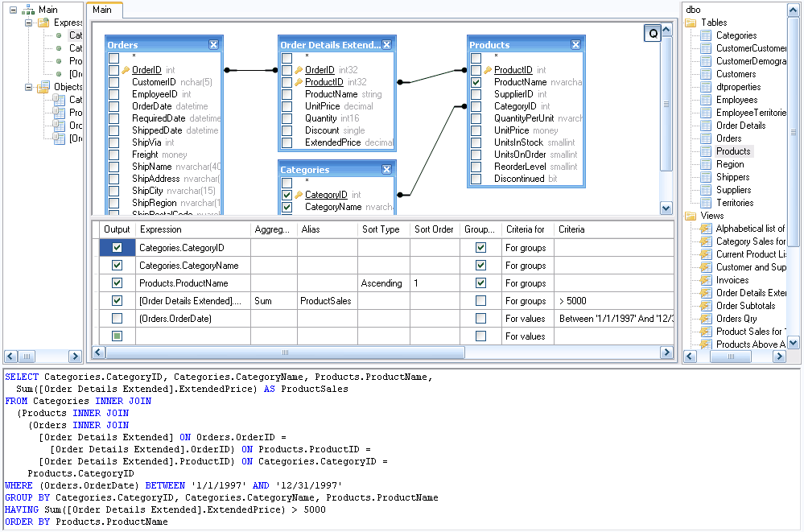This screenshot has height=532, width=804.
Task: Select Products in dbo Tables list
Action: point(733,151)
